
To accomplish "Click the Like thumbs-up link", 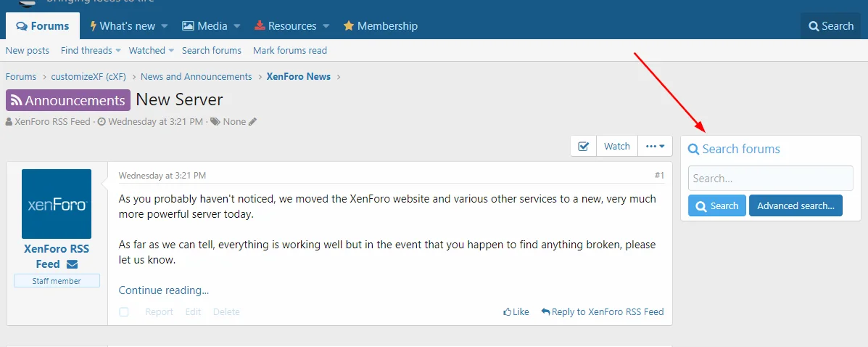I will tap(516, 312).
